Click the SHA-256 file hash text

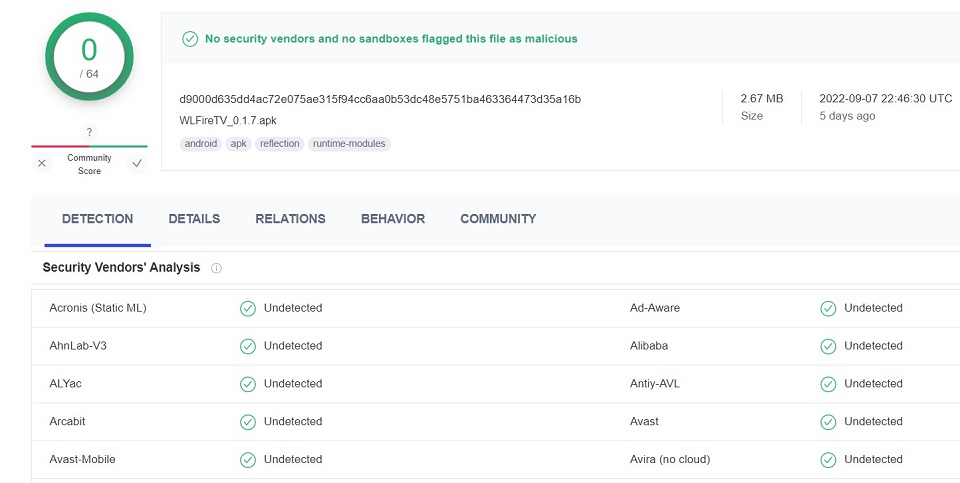(380, 99)
